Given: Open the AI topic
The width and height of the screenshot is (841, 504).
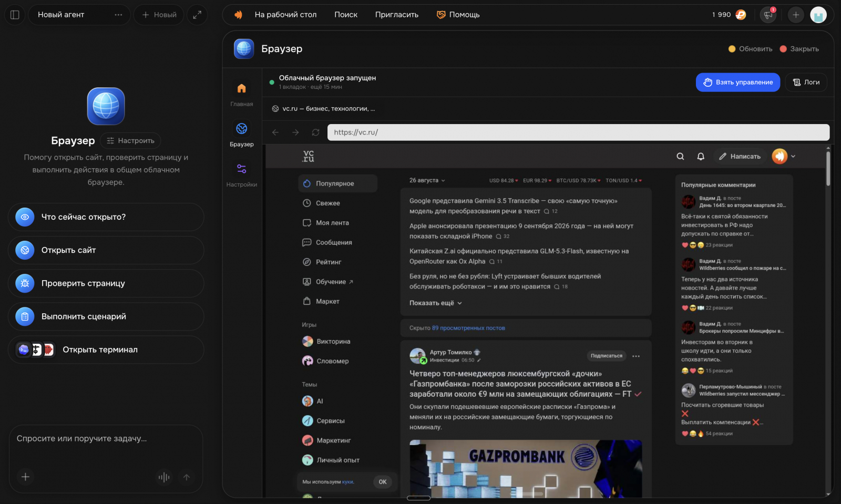Looking at the screenshot, I should [x=313, y=401].
